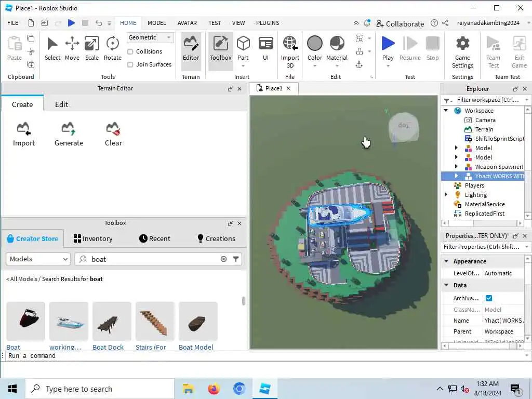Click the Import terrain tool
This screenshot has width=532, height=399.
coord(24,134)
